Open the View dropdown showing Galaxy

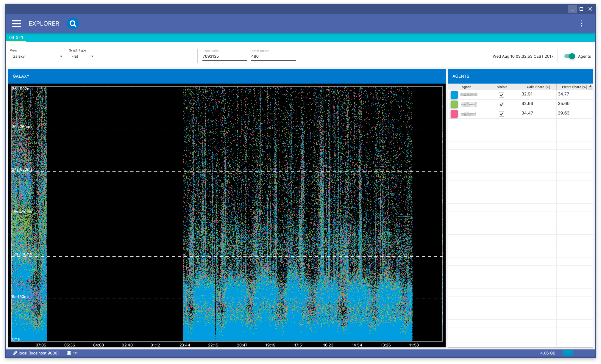pos(37,57)
